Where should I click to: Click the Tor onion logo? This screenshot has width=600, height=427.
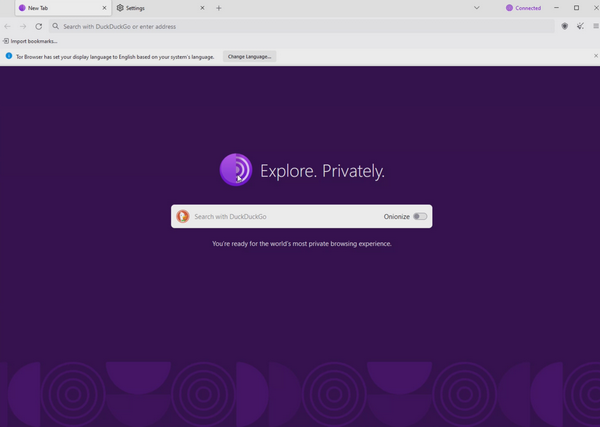[x=236, y=170]
